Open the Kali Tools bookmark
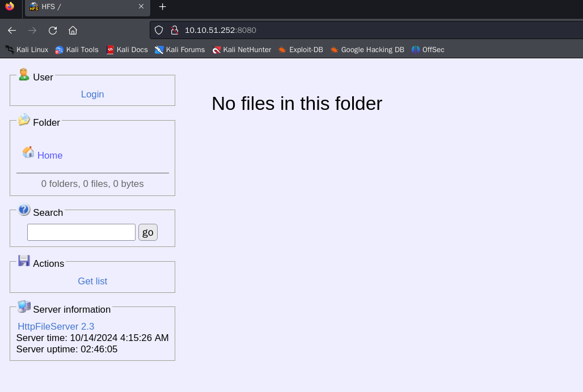Image resolution: width=583 pixels, height=392 pixels. click(x=77, y=50)
